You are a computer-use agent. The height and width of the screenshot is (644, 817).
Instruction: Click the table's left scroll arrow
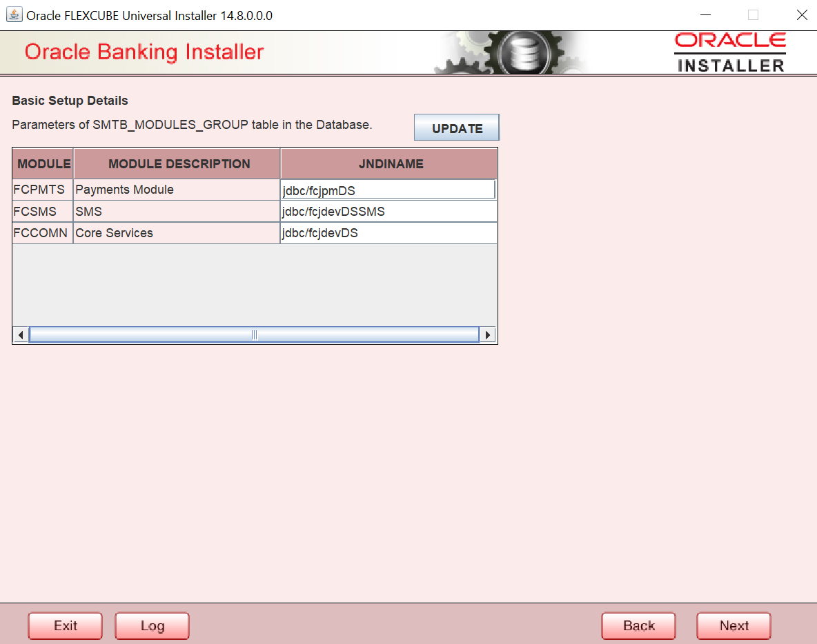coord(21,334)
